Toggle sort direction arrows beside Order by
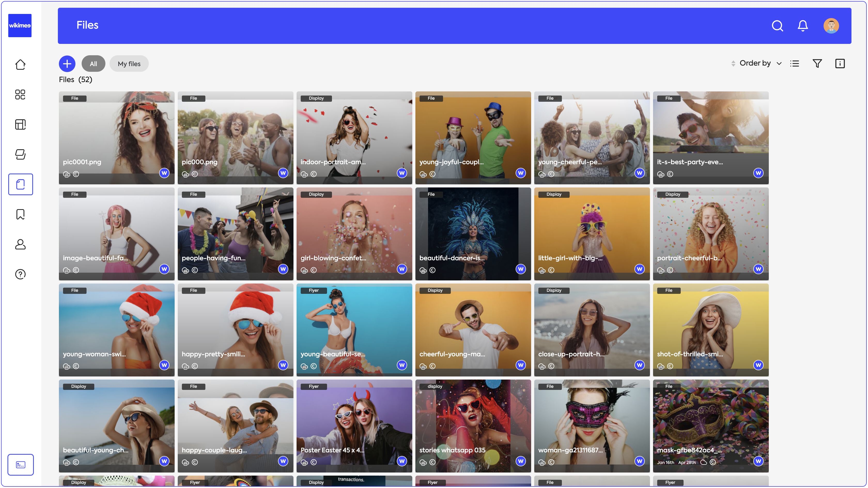The height and width of the screenshot is (488, 868). click(733, 63)
